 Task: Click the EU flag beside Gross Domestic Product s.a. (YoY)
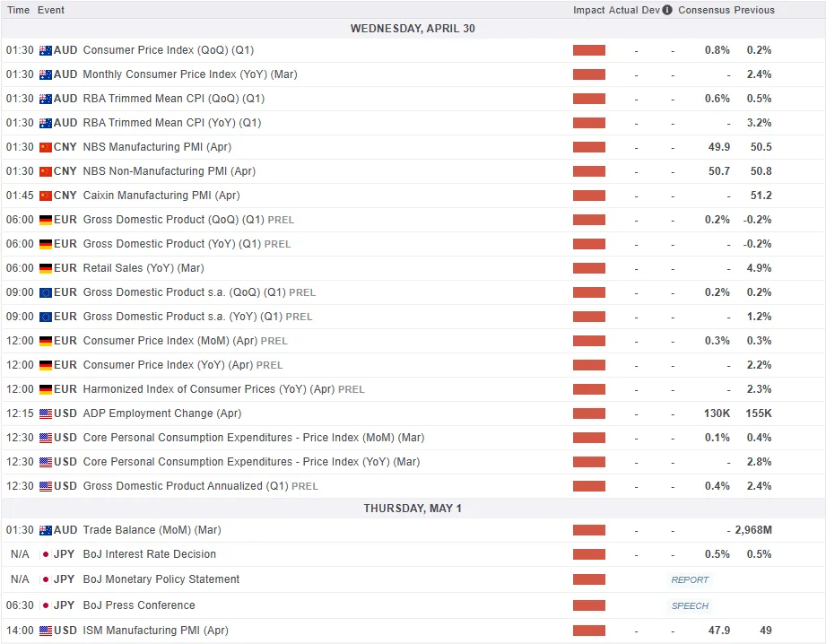(x=46, y=318)
